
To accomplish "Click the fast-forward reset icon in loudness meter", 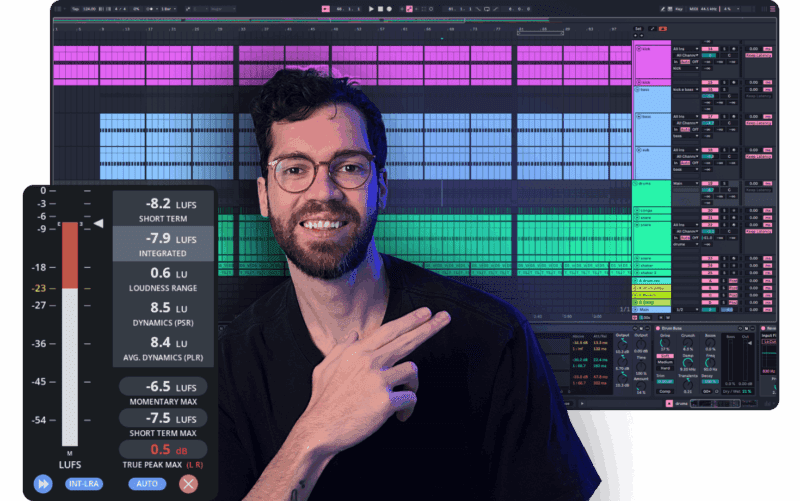I will [x=43, y=483].
